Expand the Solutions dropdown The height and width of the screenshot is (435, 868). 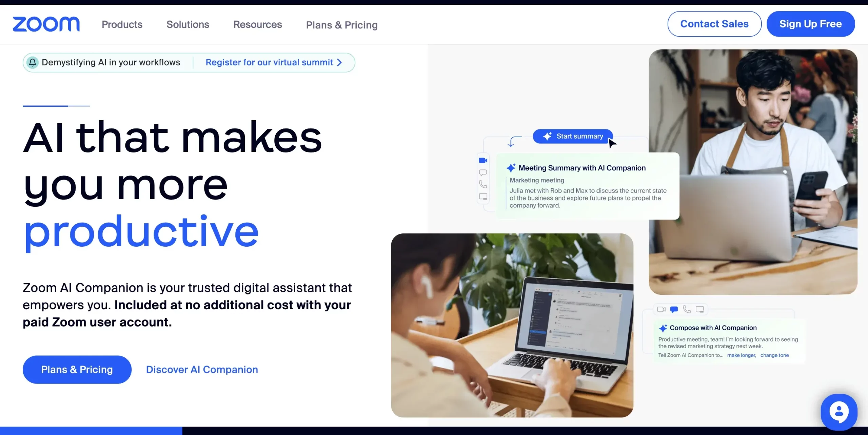coord(188,24)
